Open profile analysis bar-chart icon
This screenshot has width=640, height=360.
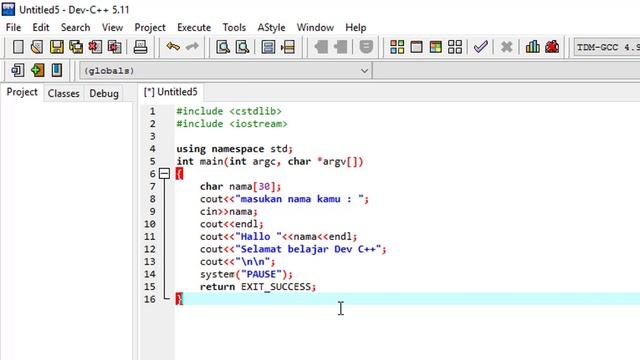(532, 47)
